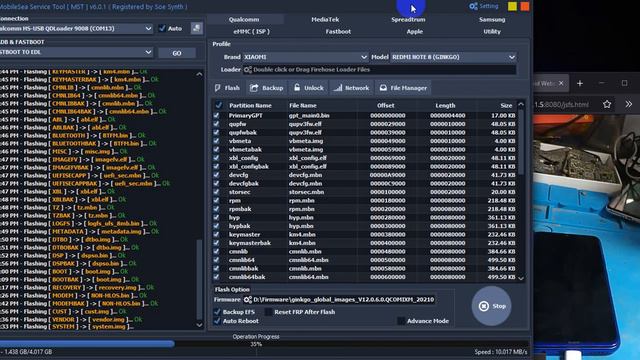Click the Flash tab icon
Screen dimensions: 640x360
tap(218, 88)
